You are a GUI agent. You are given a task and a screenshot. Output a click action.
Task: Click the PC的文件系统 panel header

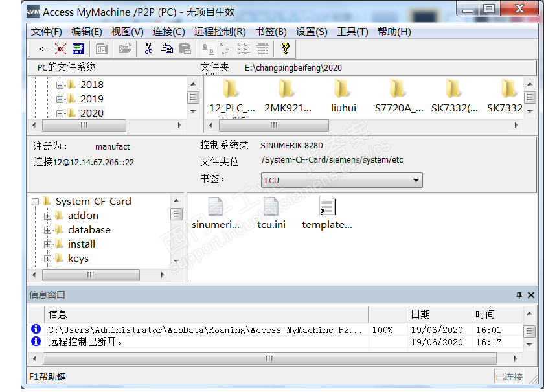click(66, 67)
